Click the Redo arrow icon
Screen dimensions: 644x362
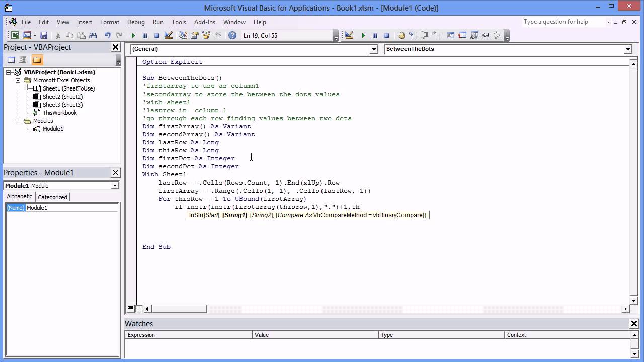pyautogui.click(x=119, y=35)
